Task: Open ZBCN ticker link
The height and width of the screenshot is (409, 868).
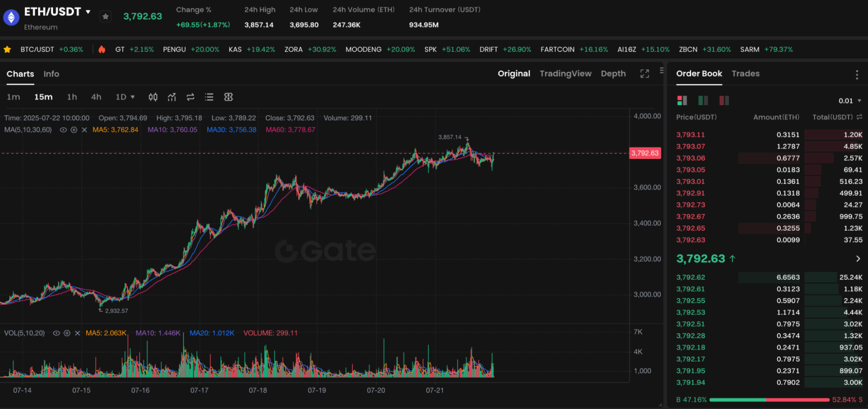Action: pos(705,49)
